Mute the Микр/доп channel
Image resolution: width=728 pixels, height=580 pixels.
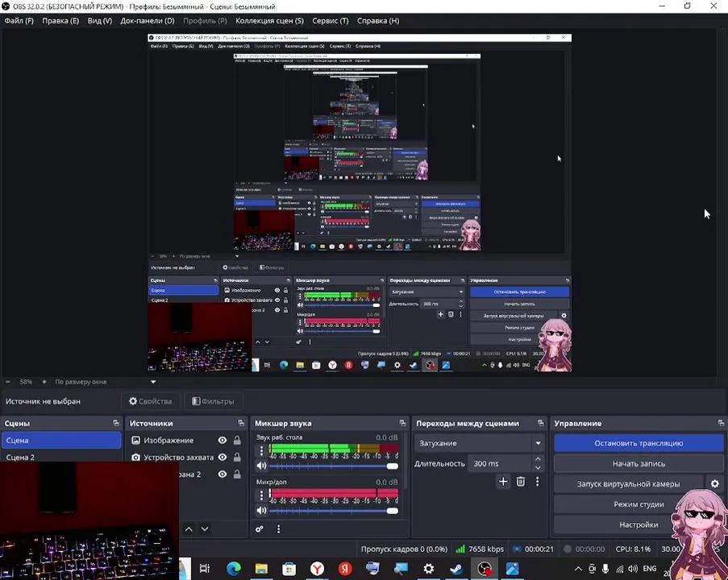click(261, 511)
